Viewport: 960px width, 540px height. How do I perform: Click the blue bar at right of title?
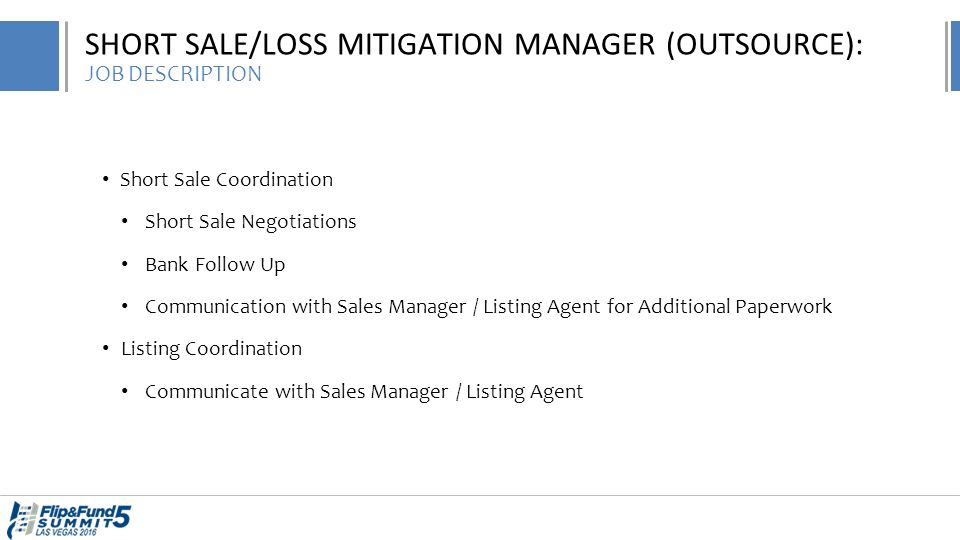(955, 56)
